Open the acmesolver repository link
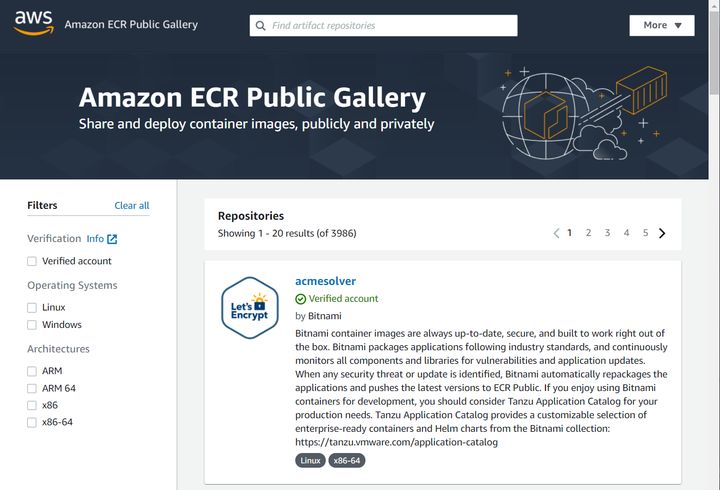This screenshot has width=720, height=490. (326, 281)
